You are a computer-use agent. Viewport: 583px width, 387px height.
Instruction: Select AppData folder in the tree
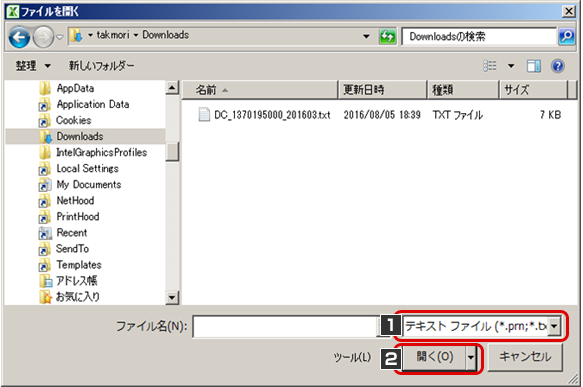[x=75, y=88]
